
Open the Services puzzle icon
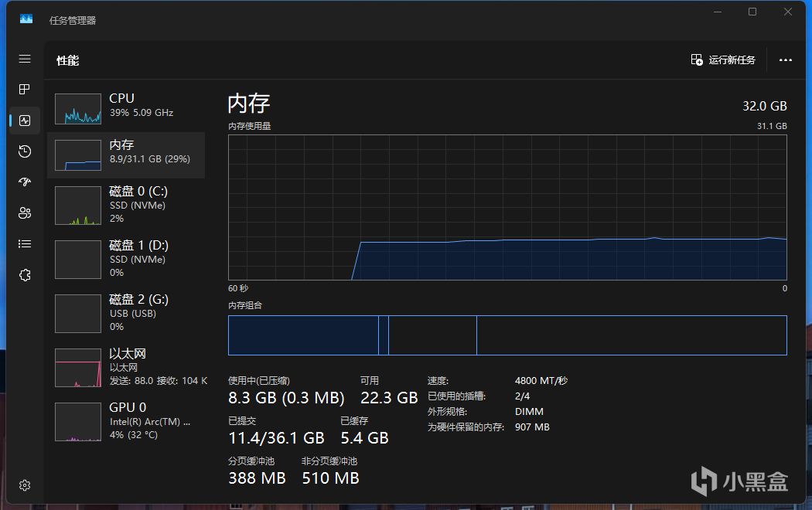[x=24, y=274]
